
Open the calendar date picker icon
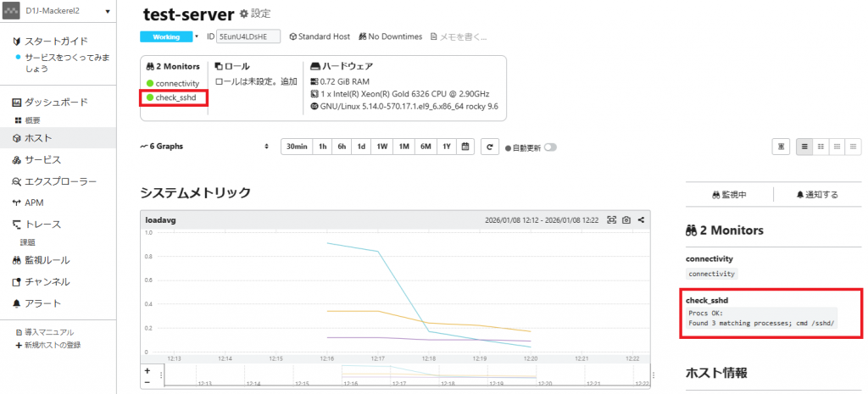[x=465, y=147]
